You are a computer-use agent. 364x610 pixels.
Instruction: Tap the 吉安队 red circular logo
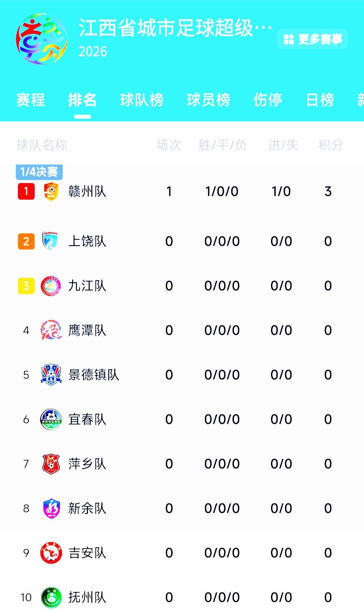pyautogui.click(x=51, y=553)
